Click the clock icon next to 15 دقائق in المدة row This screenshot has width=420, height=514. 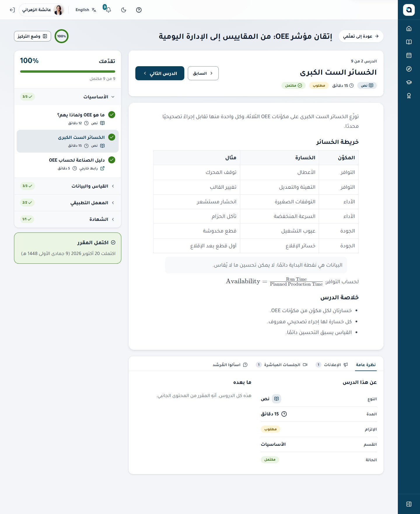(284, 414)
